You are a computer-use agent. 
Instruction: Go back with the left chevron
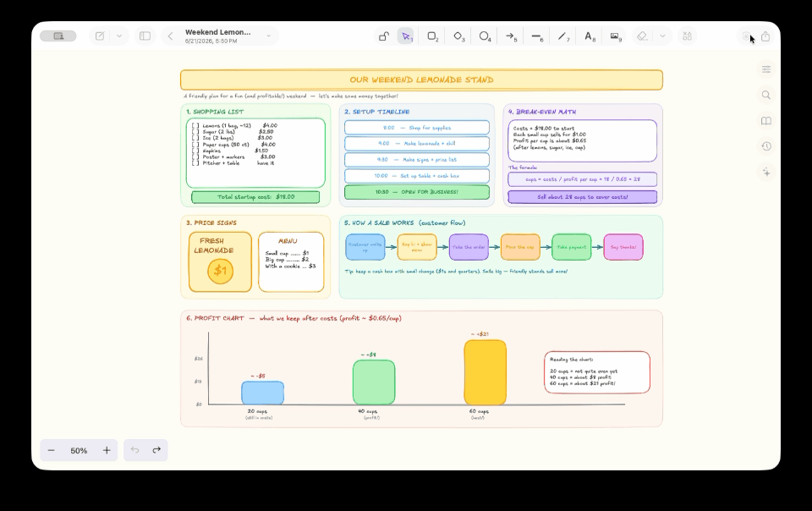(170, 36)
